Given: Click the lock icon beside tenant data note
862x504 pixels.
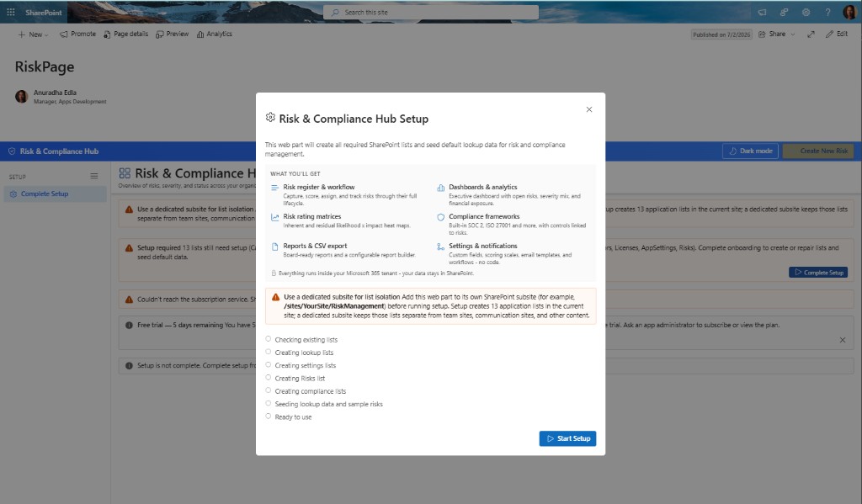Looking at the screenshot, I should (274, 273).
